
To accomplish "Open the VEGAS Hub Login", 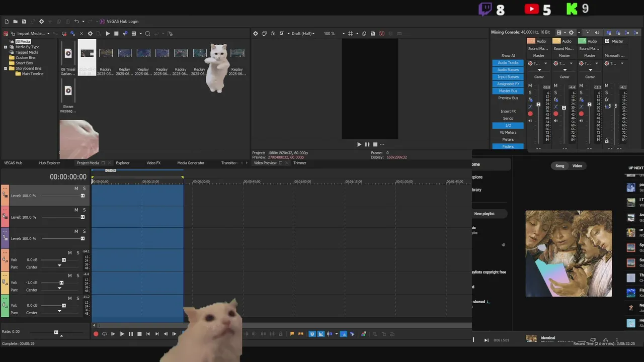I will (119, 22).
